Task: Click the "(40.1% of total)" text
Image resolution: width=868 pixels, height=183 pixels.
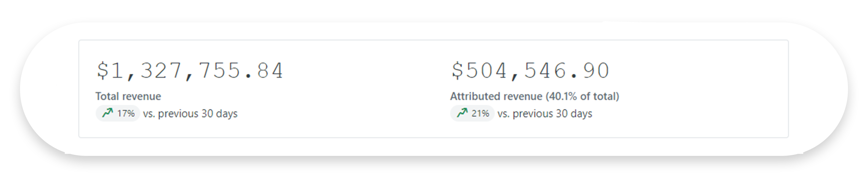Action: [582, 97]
